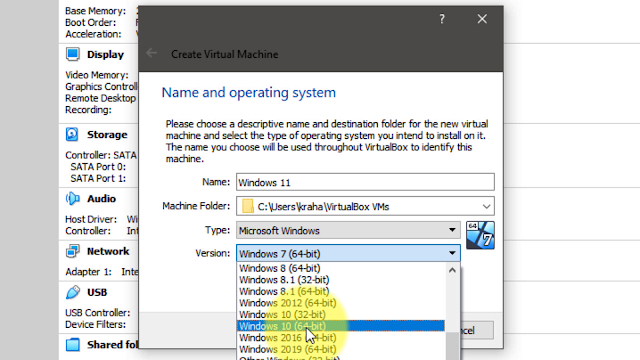The image size is (640, 360).
Task: Select Windows 8 (64-bit) from version list
Action: (341, 268)
